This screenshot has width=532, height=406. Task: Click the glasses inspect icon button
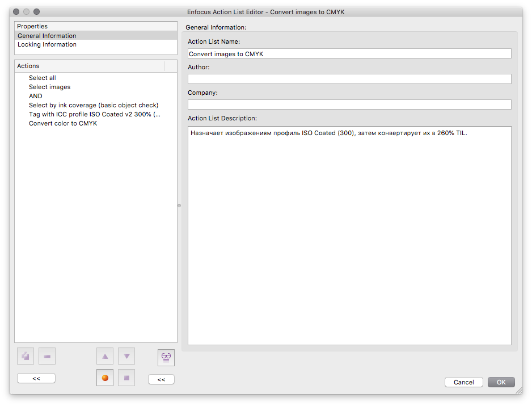coord(166,357)
